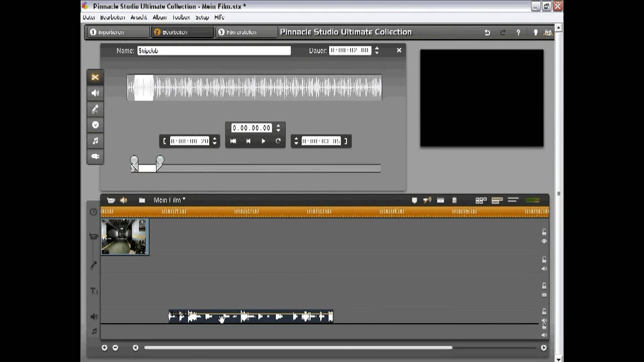Open the Setup menu
This screenshot has height=362, width=644.
click(202, 17)
